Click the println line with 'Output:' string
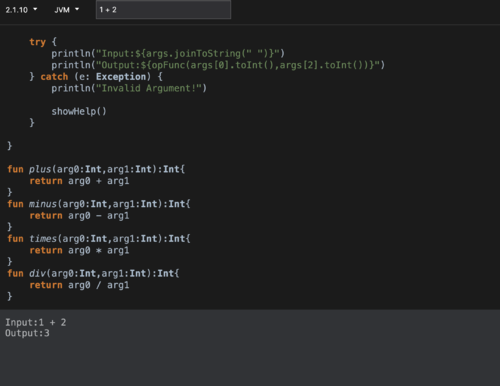 [x=218, y=65]
